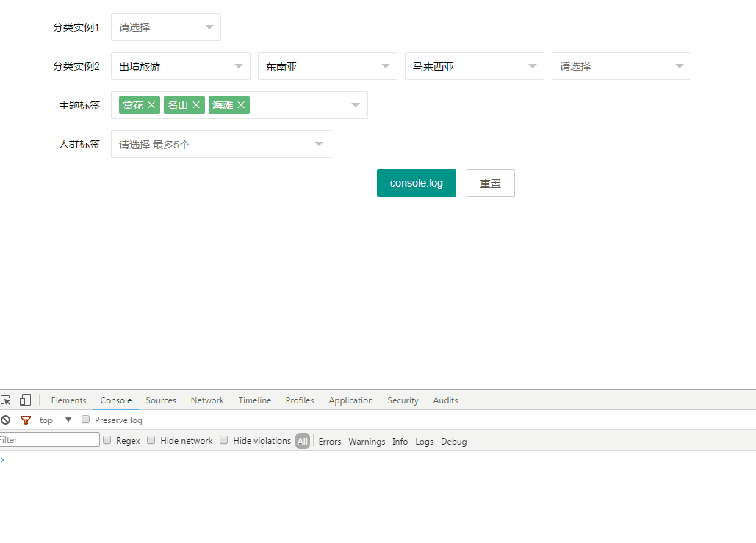The height and width of the screenshot is (543, 756).
Task: Click the clear console icon
Action: tap(6, 420)
